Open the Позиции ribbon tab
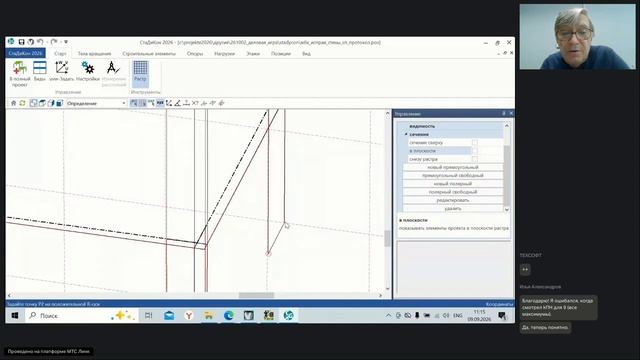640x360 pixels. click(281, 53)
